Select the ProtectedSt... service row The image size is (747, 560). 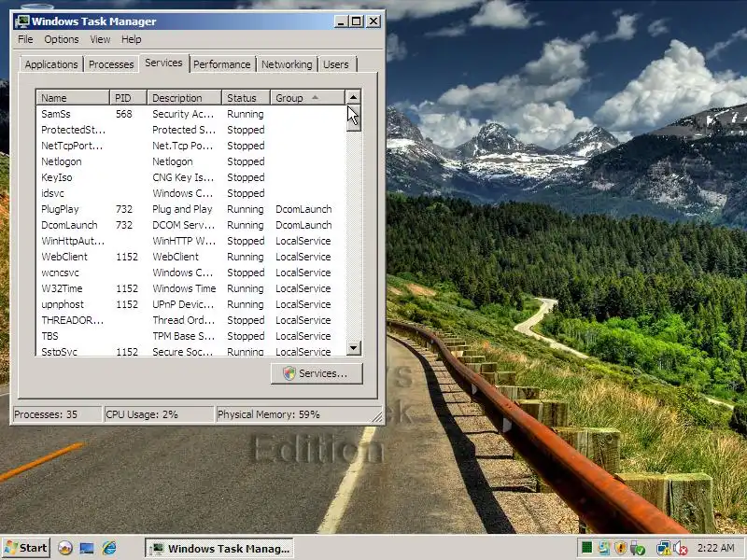click(x=190, y=130)
